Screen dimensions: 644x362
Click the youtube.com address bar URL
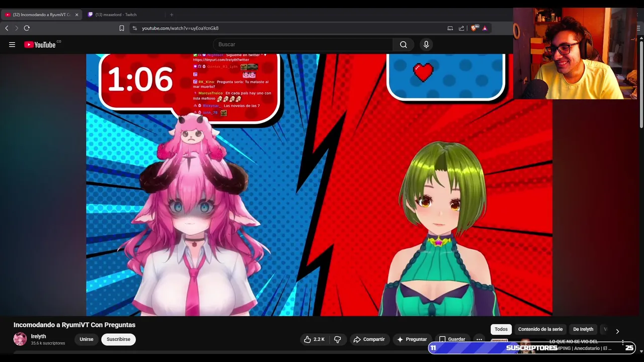pyautogui.click(x=180, y=28)
